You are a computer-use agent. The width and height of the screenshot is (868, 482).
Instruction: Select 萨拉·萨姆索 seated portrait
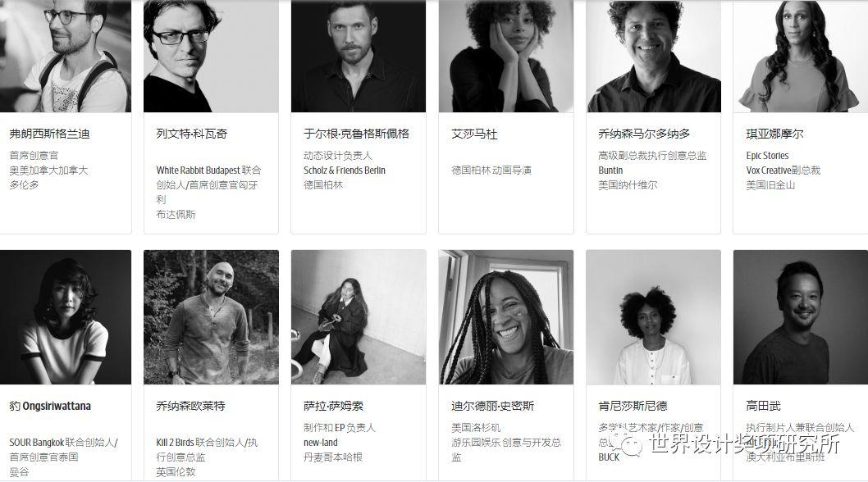pos(359,317)
